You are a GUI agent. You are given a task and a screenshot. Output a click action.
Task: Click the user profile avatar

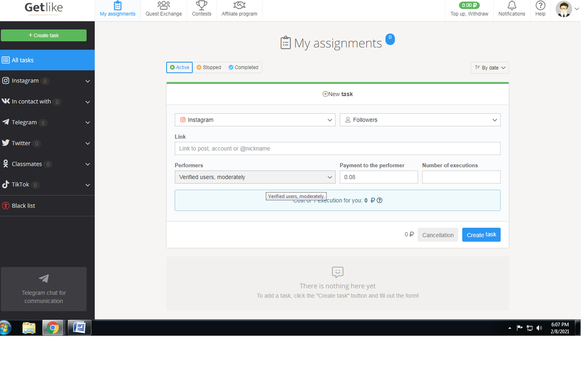click(564, 9)
